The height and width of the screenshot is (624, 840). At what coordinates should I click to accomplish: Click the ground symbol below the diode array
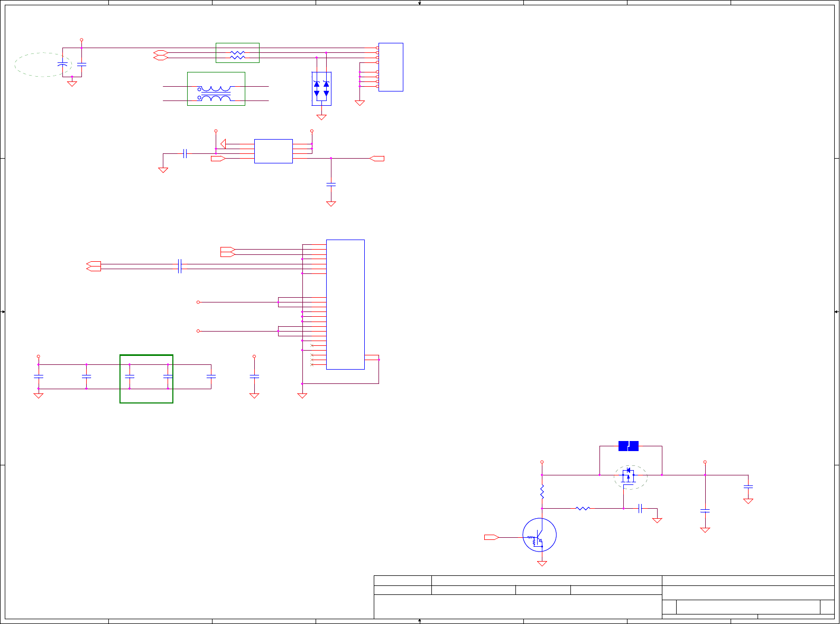click(321, 117)
